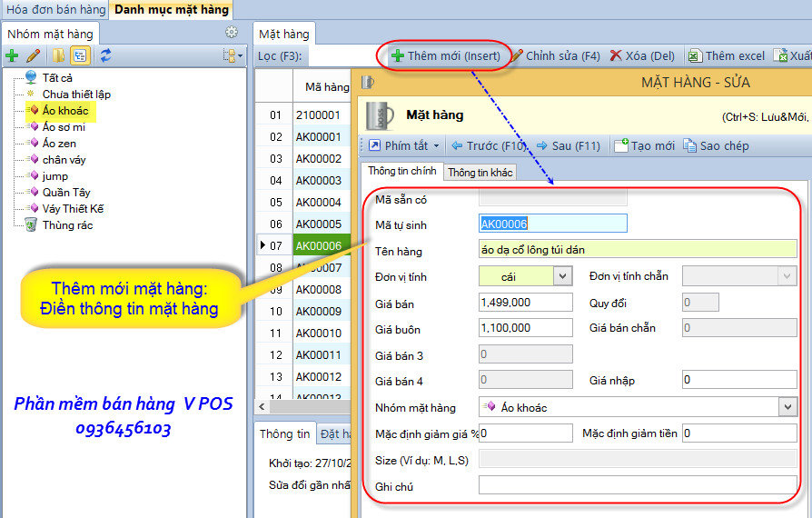Select the Áo sơ mi group

pos(64,127)
